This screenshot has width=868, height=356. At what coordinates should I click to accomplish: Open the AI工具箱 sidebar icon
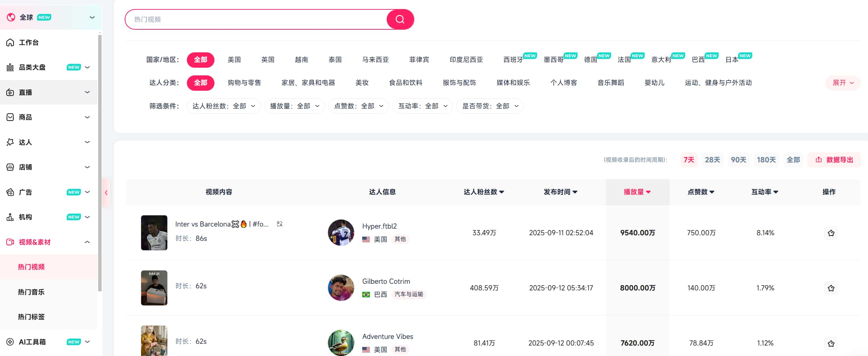[10, 342]
